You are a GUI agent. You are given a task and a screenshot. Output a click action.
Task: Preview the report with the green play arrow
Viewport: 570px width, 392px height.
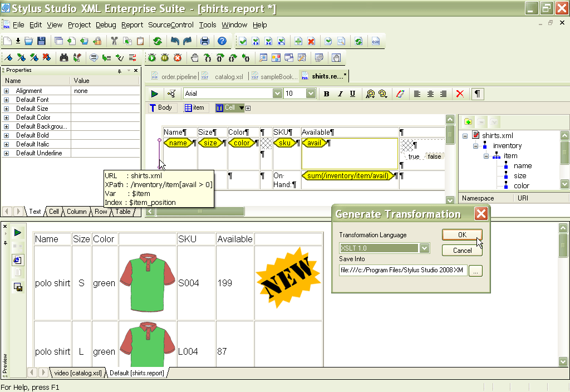click(x=155, y=93)
